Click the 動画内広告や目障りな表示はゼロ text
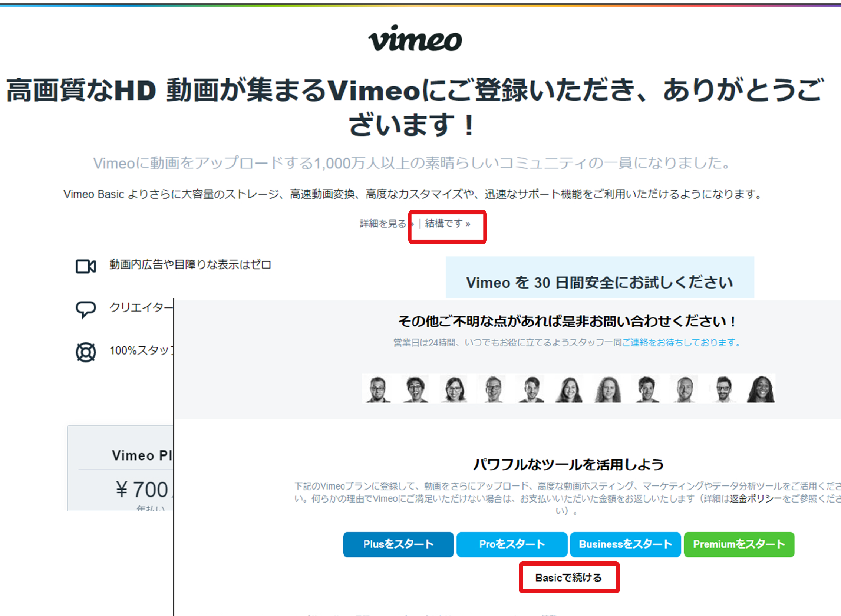The height and width of the screenshot is (616, 841). (190, 265)
